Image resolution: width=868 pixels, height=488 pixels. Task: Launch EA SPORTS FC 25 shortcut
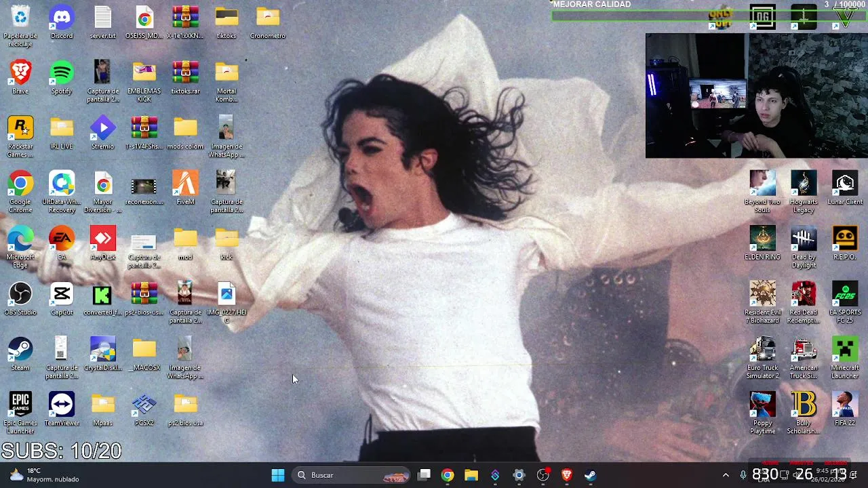pyautogui.click(x=845, y=303)
